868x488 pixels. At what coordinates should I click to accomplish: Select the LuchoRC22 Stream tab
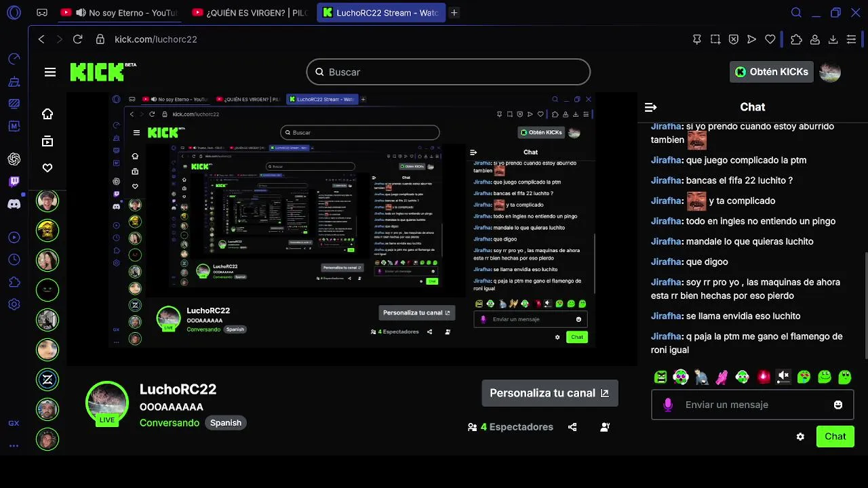pos(381,12)
